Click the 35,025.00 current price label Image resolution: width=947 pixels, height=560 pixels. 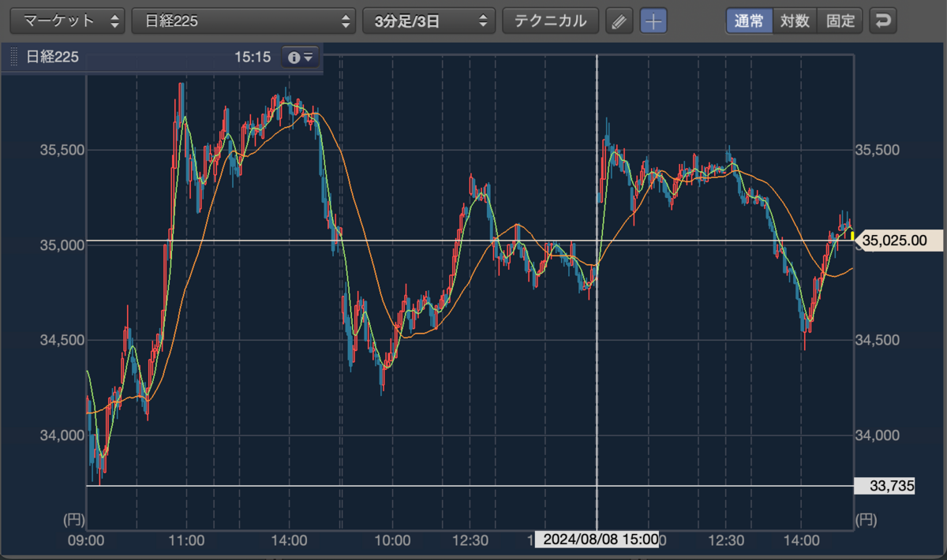[899, 241]
